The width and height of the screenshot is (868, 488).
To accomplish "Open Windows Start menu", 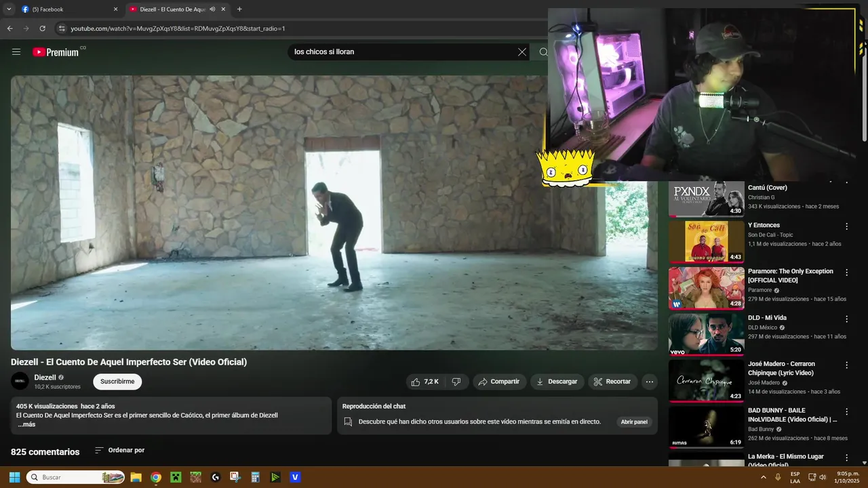I will [14, 477].
